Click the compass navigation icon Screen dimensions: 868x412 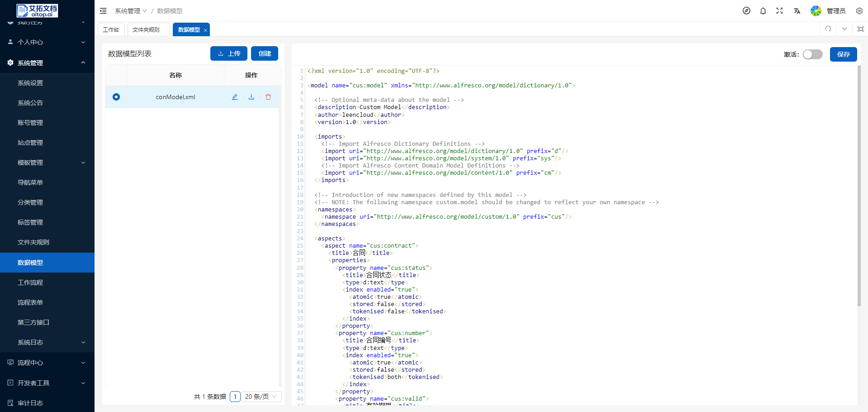(x=746, y=11)
